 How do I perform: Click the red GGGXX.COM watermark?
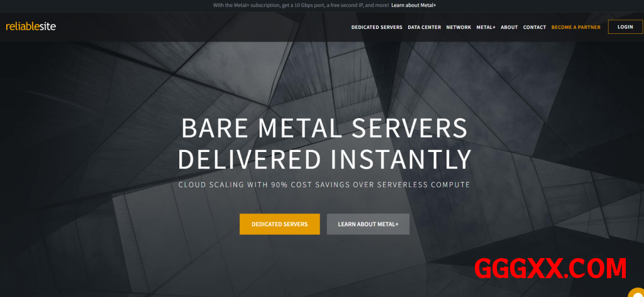pyautogui.click(x=550, y=269)
